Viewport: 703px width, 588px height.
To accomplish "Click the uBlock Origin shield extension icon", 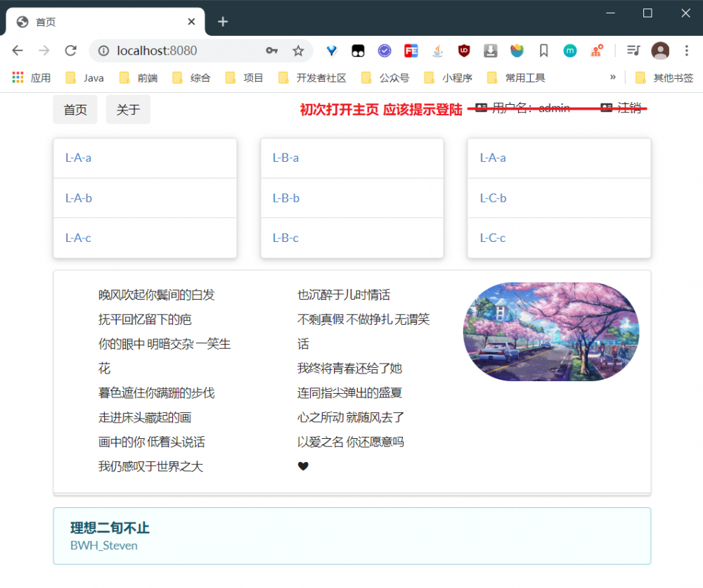I will tap(463, 51).
